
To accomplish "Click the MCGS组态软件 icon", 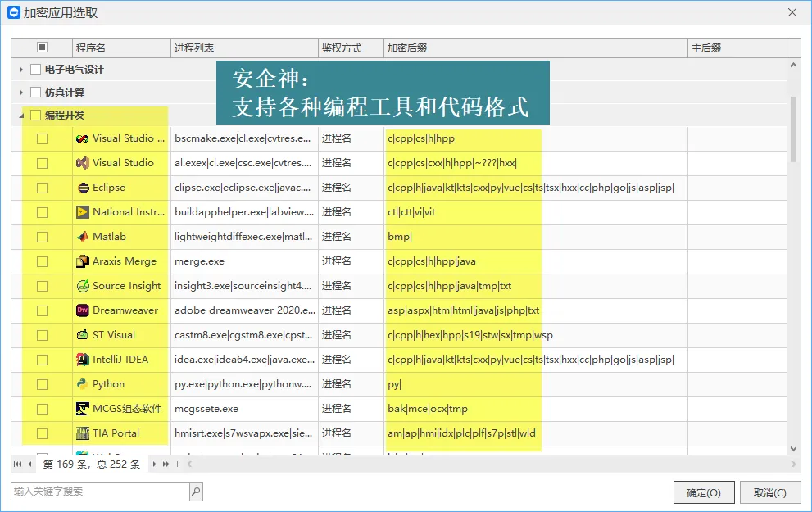I will tap(82, 409).
